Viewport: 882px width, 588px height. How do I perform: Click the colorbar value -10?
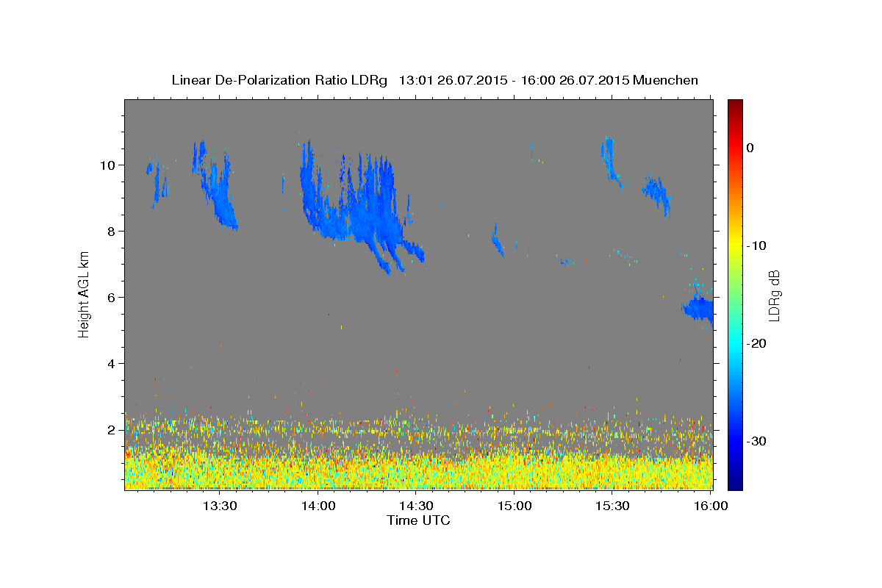click(757, 245)
